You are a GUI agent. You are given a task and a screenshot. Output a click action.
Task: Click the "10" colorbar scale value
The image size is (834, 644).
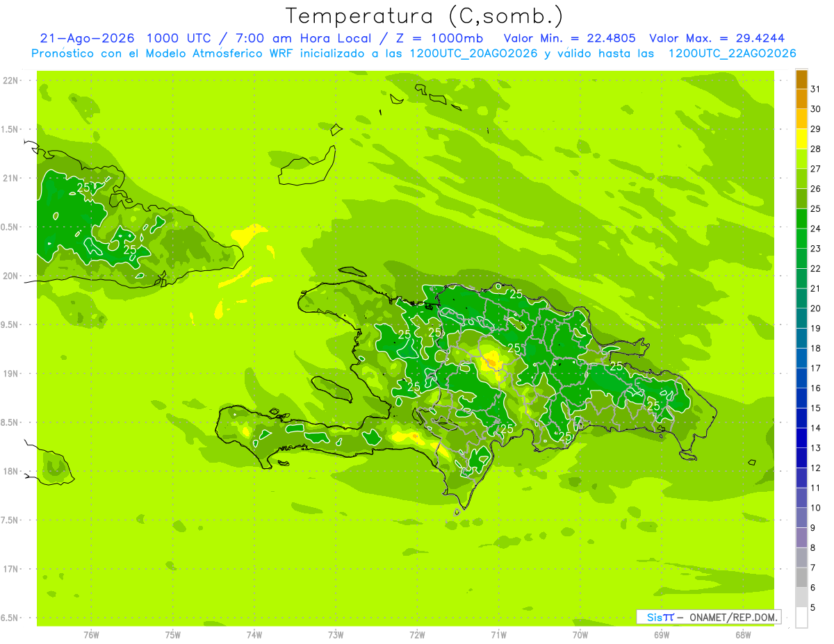coord(816,508)
